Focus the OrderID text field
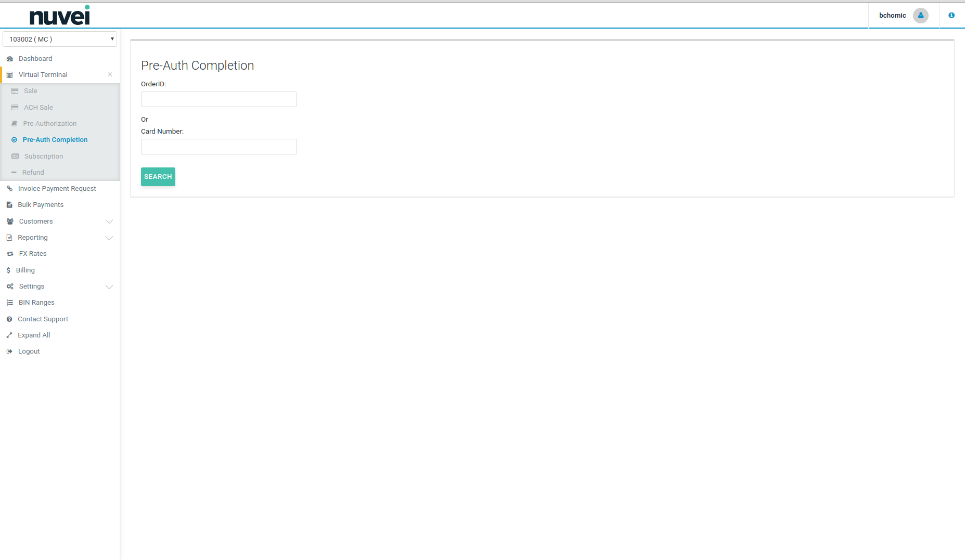Viewport: 965px width, 560px height. [218, 99]
